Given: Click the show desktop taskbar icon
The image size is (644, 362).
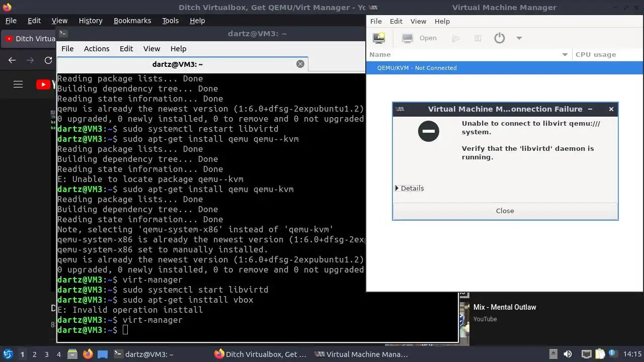Looking at the screenshot, I should click(x=103, y=354).
